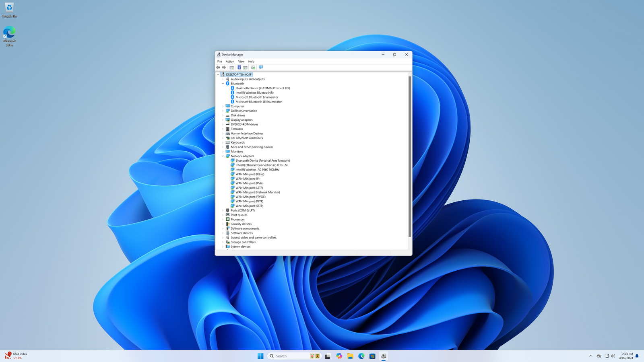Viewport: 644px width, 362px height.
Task: Click icon beside WAN Miniport (SSTP)
Action: [x=233, y=206]
